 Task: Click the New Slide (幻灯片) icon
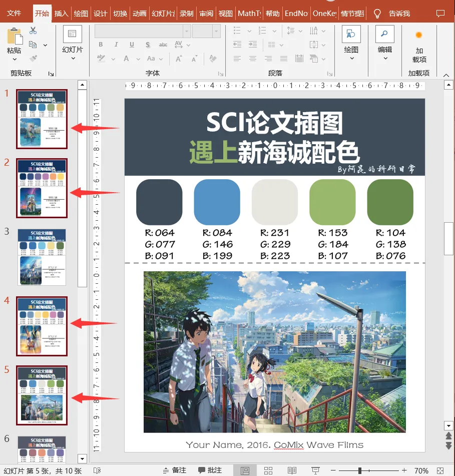[x=72, y=34]
